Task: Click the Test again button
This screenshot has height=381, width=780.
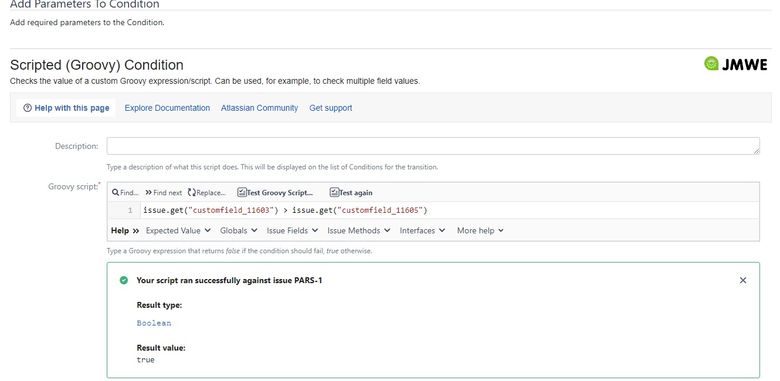Action: (x=351, y=192)
